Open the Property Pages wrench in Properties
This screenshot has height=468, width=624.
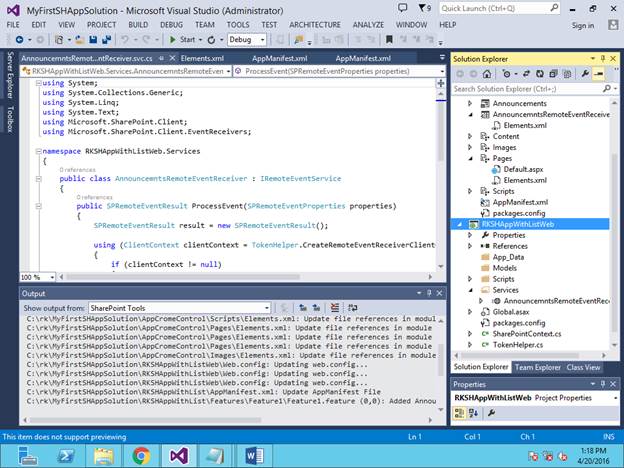click(x=491, y=413)
